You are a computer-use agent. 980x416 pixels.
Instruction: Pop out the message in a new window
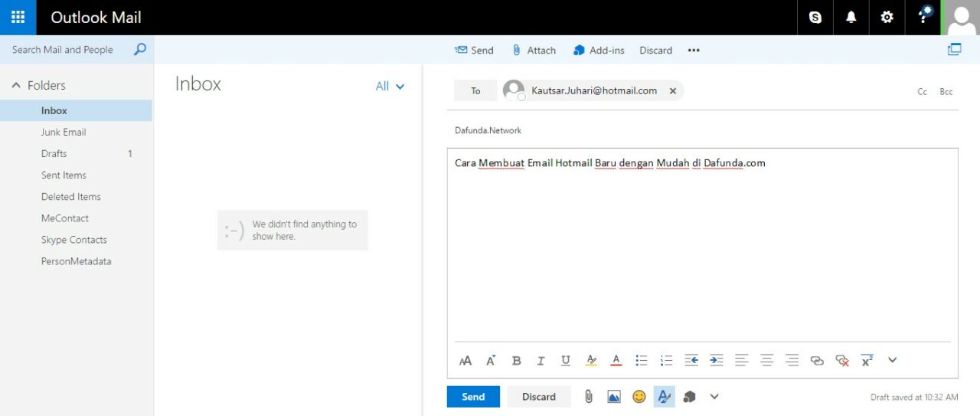954,50
